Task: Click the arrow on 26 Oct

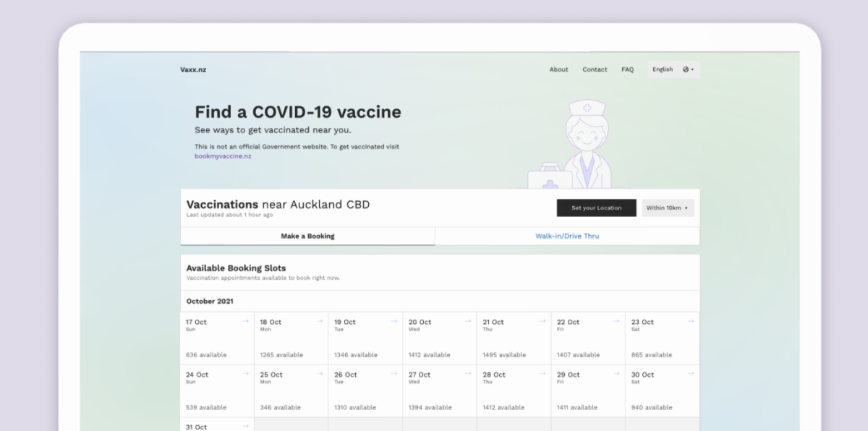Action: (x=393, y=374)
